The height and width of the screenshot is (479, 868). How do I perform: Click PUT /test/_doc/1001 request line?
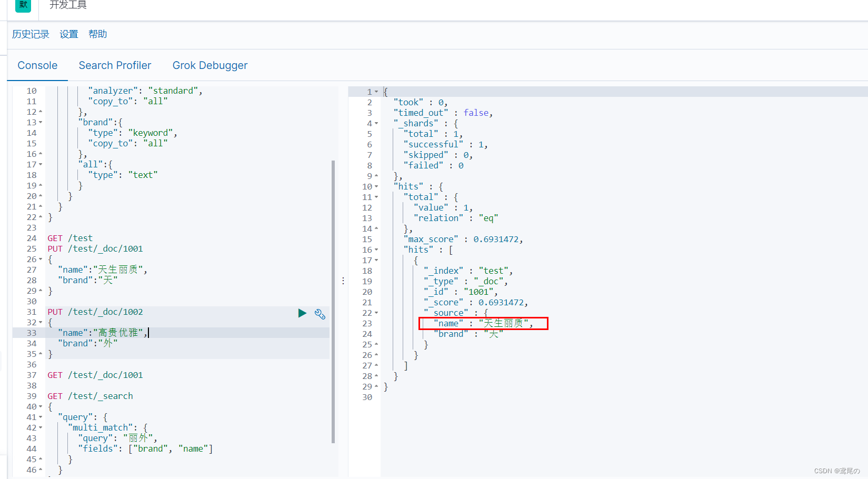click(95, 248)
